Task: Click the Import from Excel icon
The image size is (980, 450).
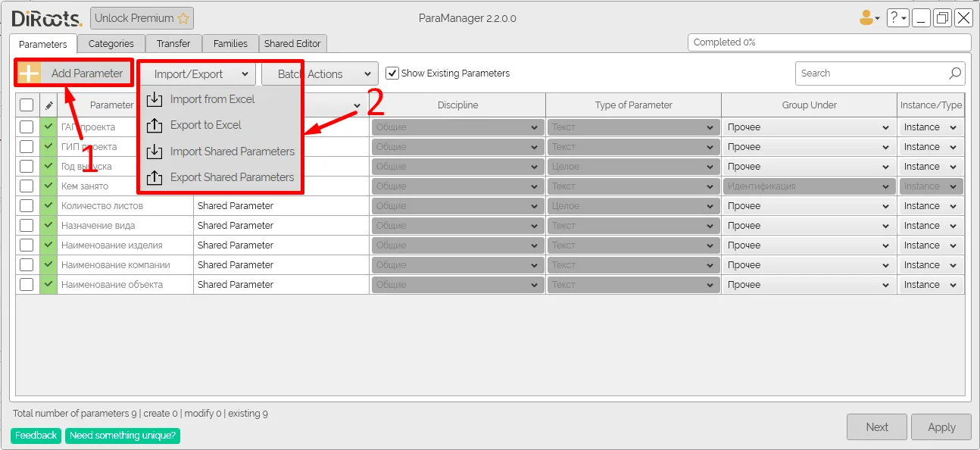Action: pos(154,99)
